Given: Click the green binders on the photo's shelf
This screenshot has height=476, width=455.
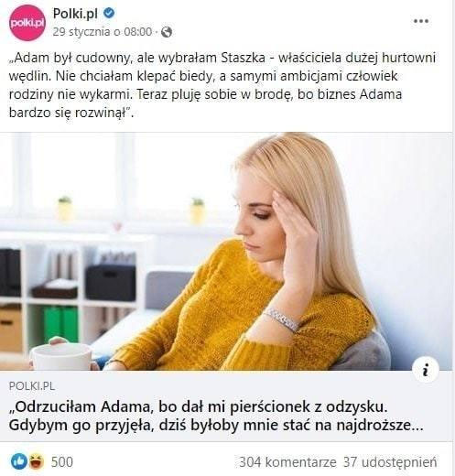Looking at the screenshot, I should tap(60, 323).
